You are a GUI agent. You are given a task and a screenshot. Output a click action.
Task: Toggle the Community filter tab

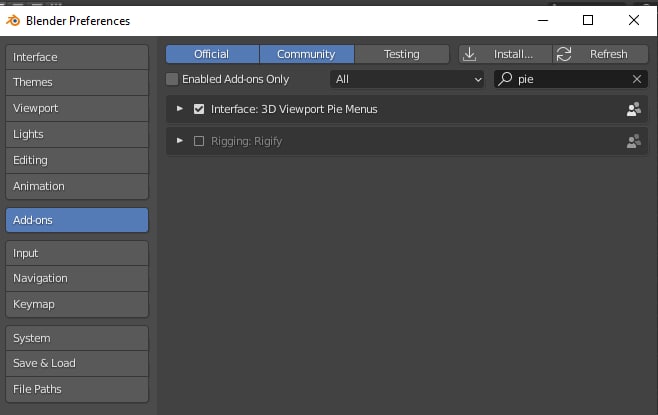(x=307, y=54)
